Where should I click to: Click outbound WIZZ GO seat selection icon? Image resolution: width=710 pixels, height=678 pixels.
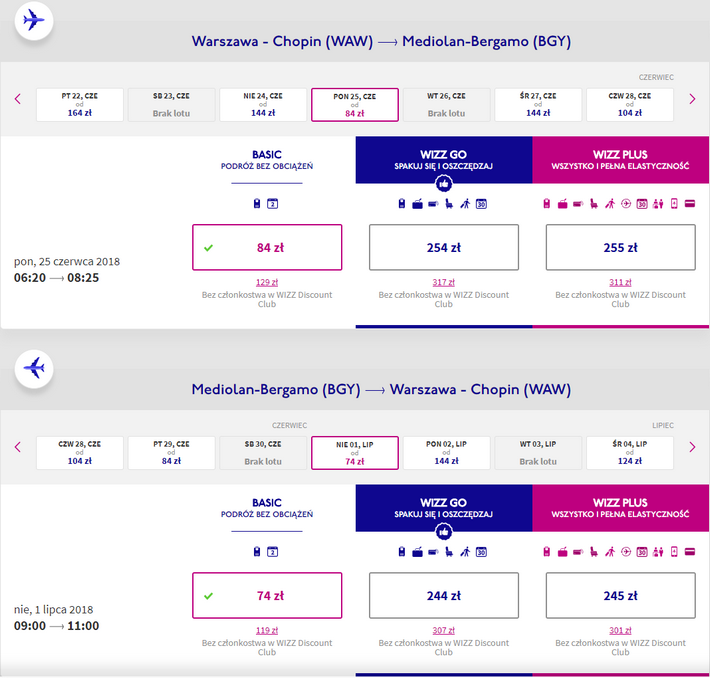tap(449, 204)
